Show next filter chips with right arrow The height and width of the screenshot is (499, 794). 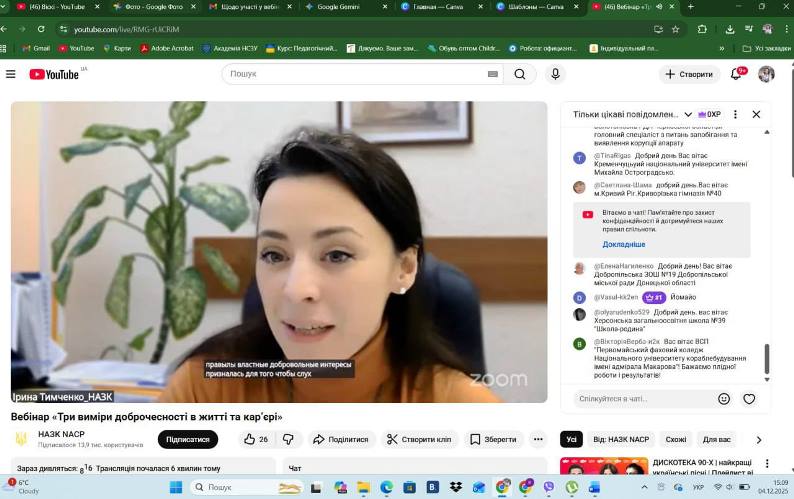(759, 440)
